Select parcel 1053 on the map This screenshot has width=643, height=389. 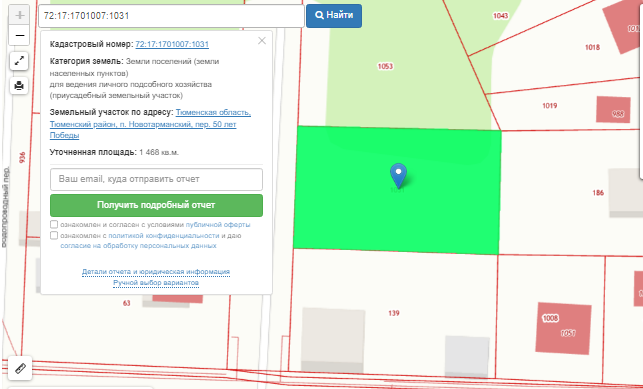coord(385,66)
